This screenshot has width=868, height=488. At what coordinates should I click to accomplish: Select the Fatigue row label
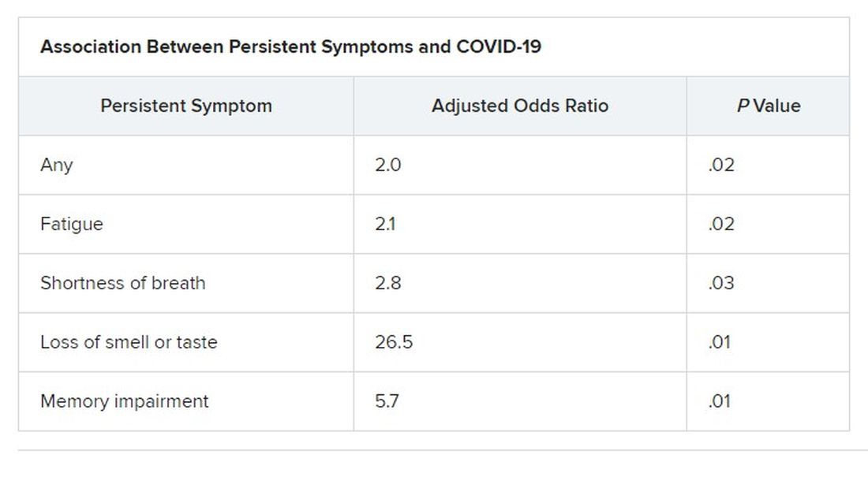pyautogui.click(x=72, y=224)
